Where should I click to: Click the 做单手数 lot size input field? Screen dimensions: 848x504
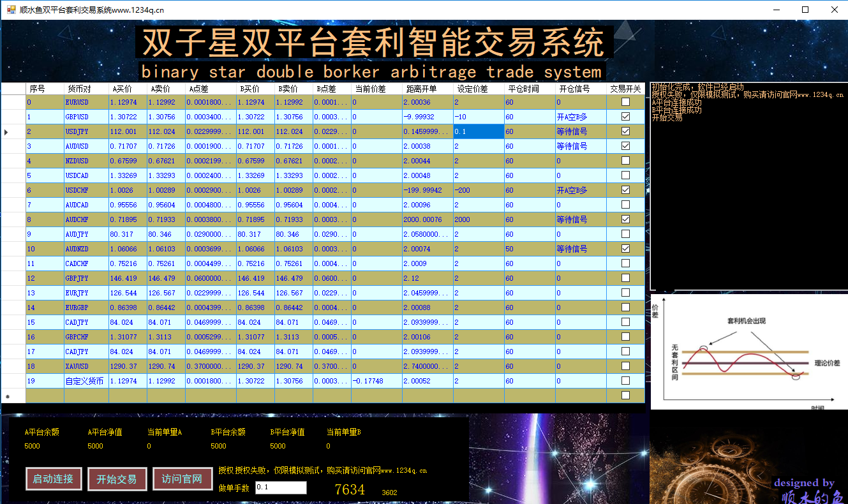(281, 488)
